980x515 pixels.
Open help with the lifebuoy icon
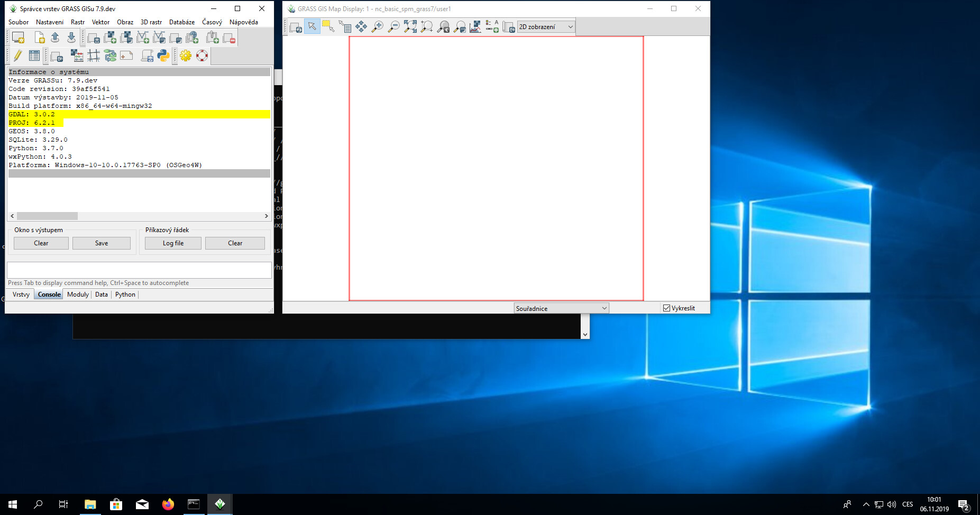(x=202, y=56)
